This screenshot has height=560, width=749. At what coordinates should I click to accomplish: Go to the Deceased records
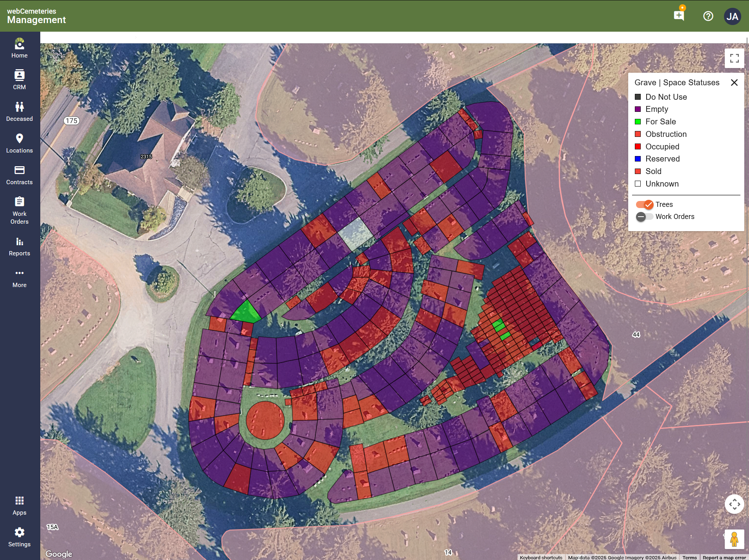pyautogui.click(x=20, y=111)
